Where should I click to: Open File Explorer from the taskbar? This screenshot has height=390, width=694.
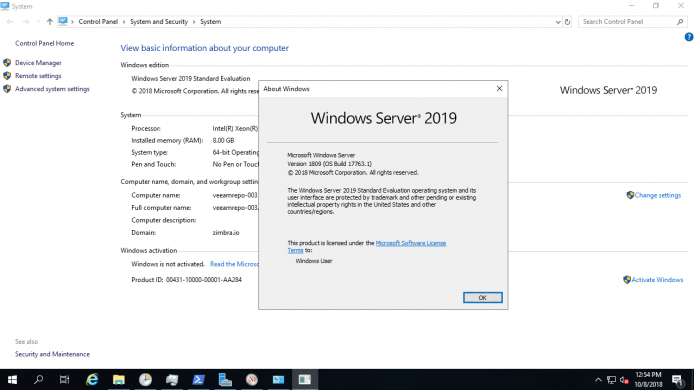tap(119, 380)
